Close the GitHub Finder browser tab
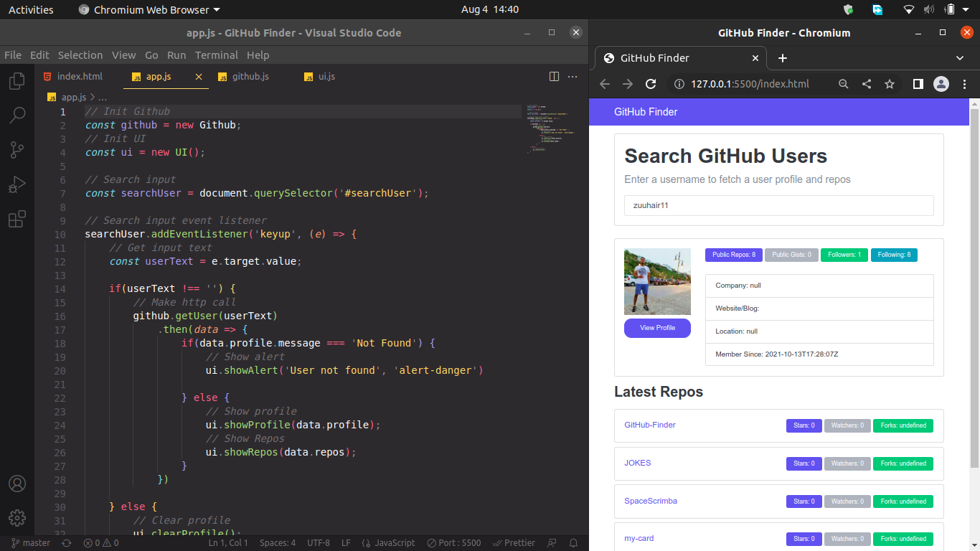The image size is (980, 551). [x=755, y=58]
